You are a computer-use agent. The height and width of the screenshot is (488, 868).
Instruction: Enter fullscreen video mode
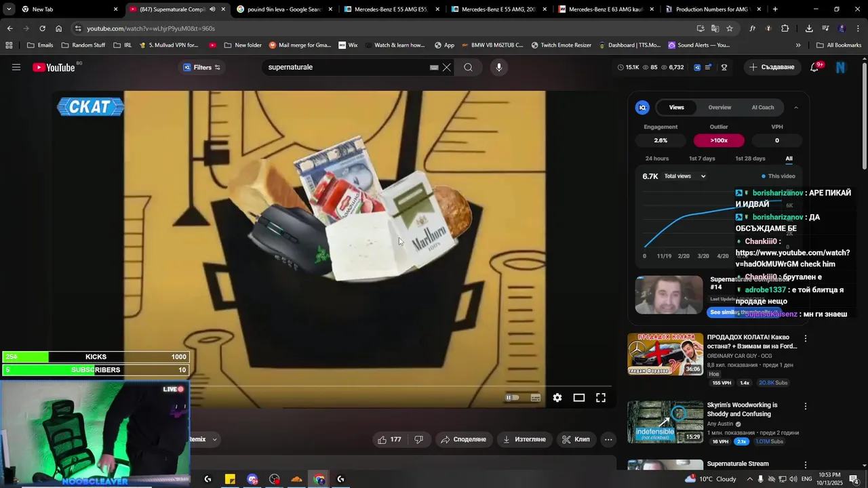601,398
